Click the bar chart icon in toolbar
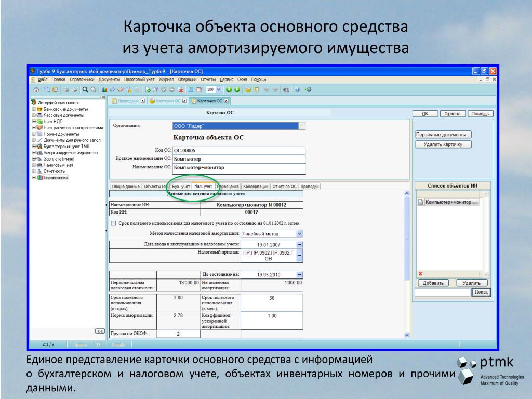 [104, 90]
